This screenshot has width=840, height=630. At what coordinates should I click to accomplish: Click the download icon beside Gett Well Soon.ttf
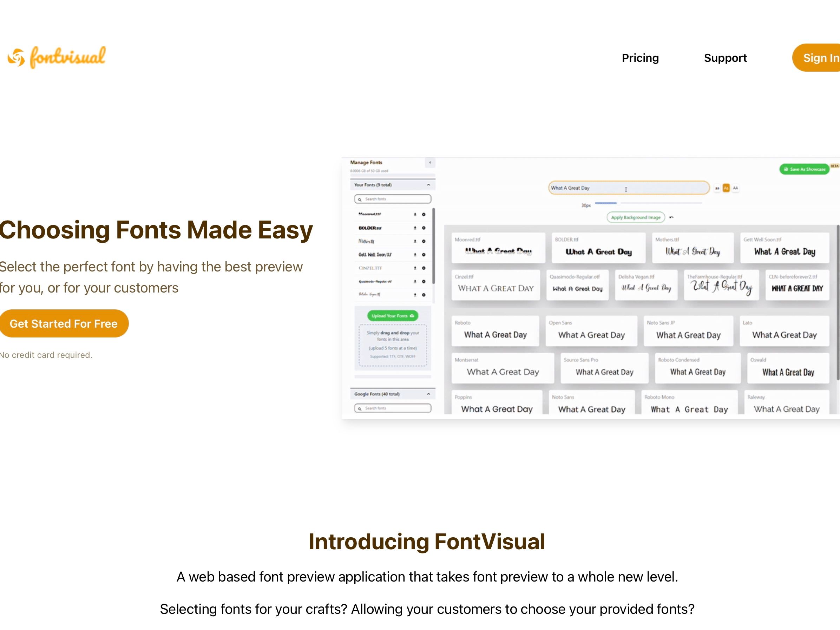pyautogui.click(x=415, y=255)
